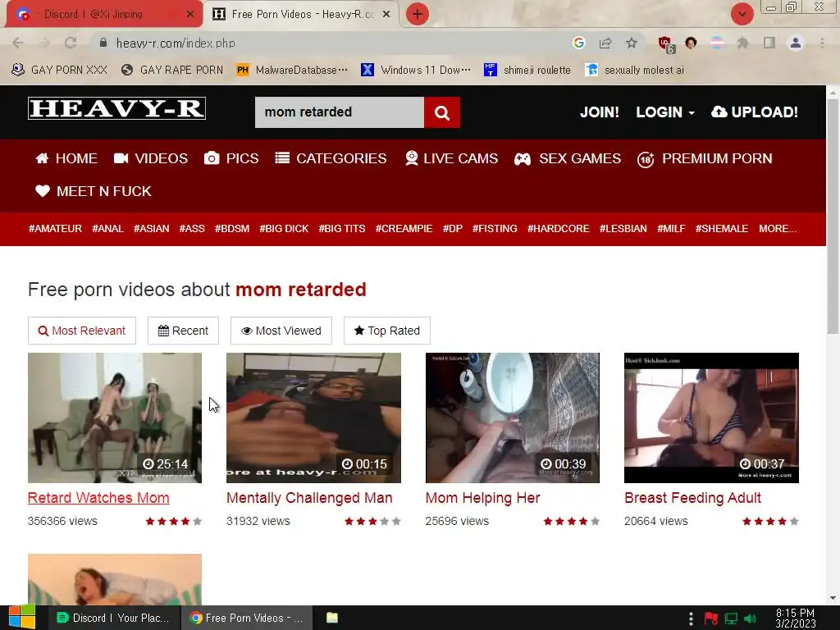Reload the page with the refresh icon
Viewport: 840px width, 630px height.
pyautogui.click(x=71, y=43)
